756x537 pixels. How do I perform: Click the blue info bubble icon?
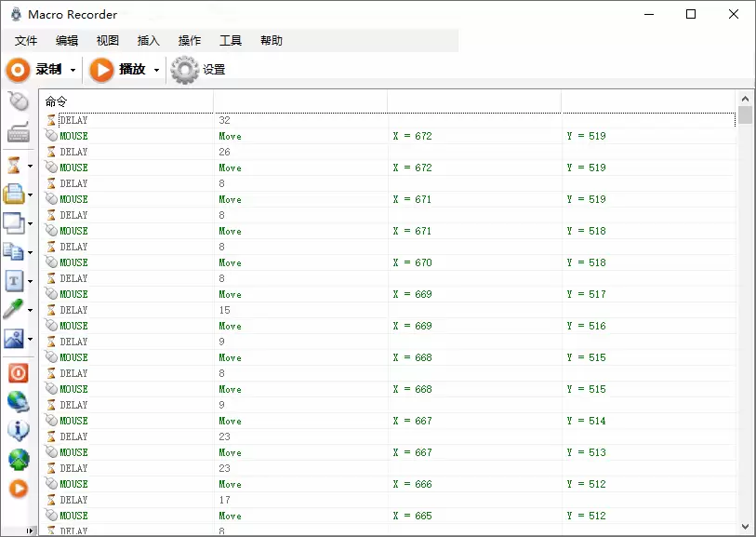point(19,430)
